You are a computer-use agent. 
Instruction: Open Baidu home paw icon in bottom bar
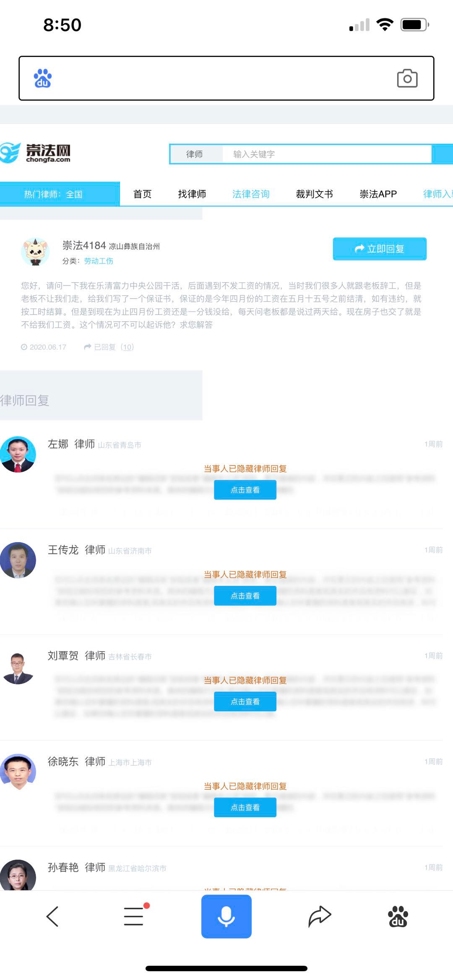tap(398, 916)
